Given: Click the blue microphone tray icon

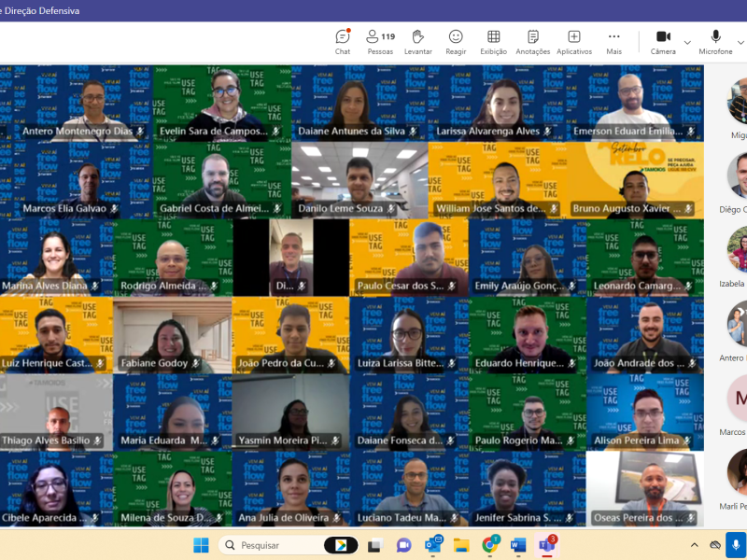Looking at the screenshot, I should click(x=735, y=544).
